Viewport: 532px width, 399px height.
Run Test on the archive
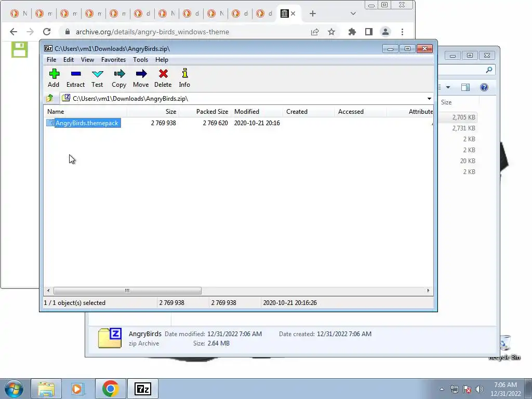tap(97, 78)
